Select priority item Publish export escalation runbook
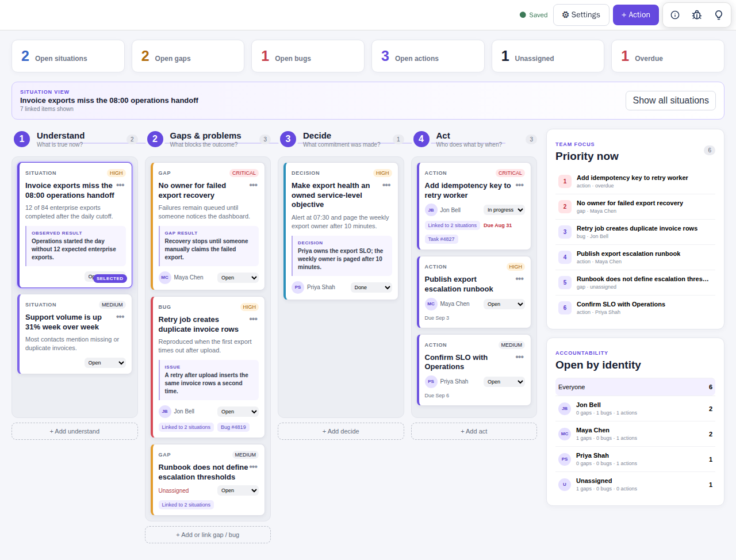 (635, 257)
